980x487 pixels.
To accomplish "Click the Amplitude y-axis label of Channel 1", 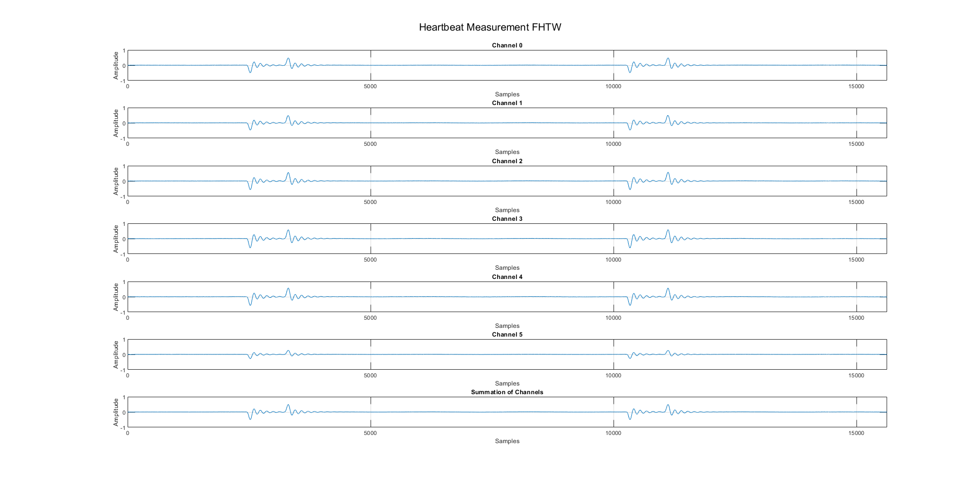I will pyautogui.click(x=116, y=123).
